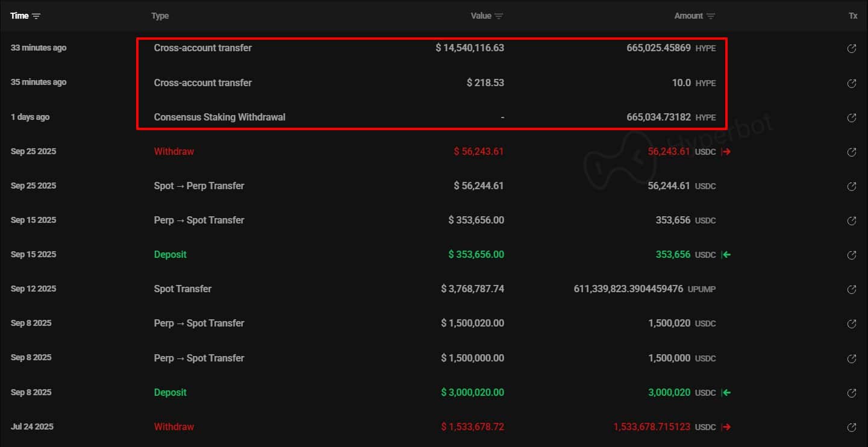Open the Time column filter
868x447 pixels.
36,16
